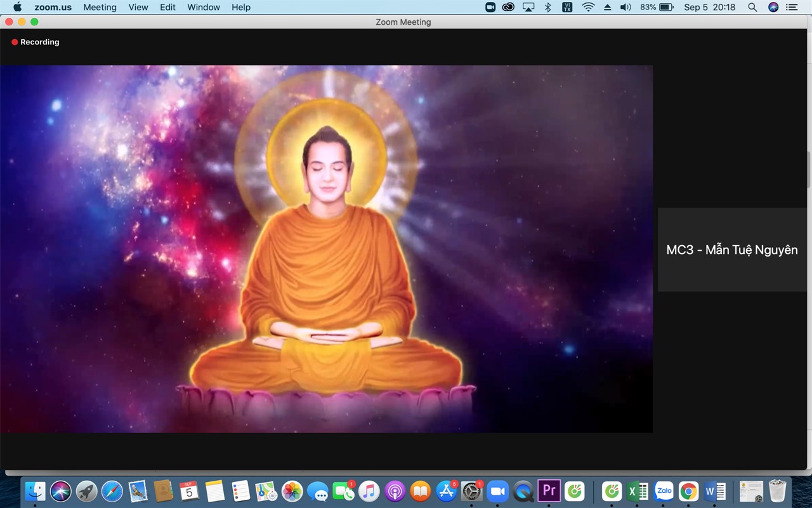Open App Store in the Dock

(446, 491)
